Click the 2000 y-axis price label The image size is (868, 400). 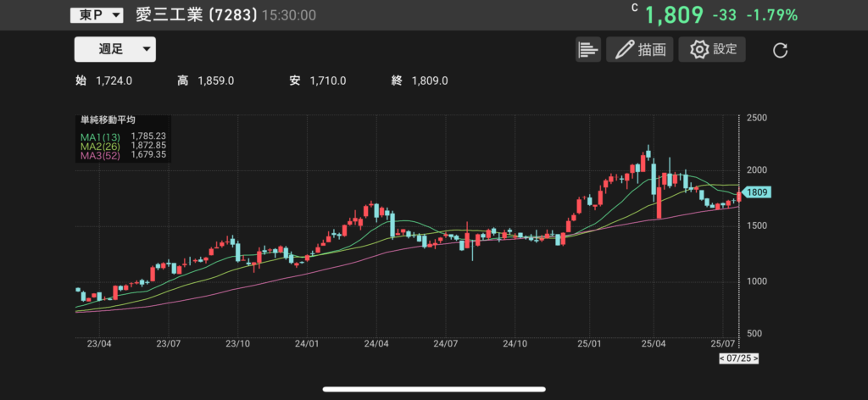coord(755,171)
